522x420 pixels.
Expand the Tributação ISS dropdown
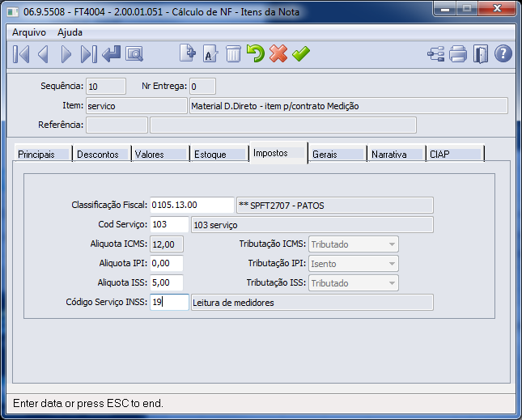[392, 283]
